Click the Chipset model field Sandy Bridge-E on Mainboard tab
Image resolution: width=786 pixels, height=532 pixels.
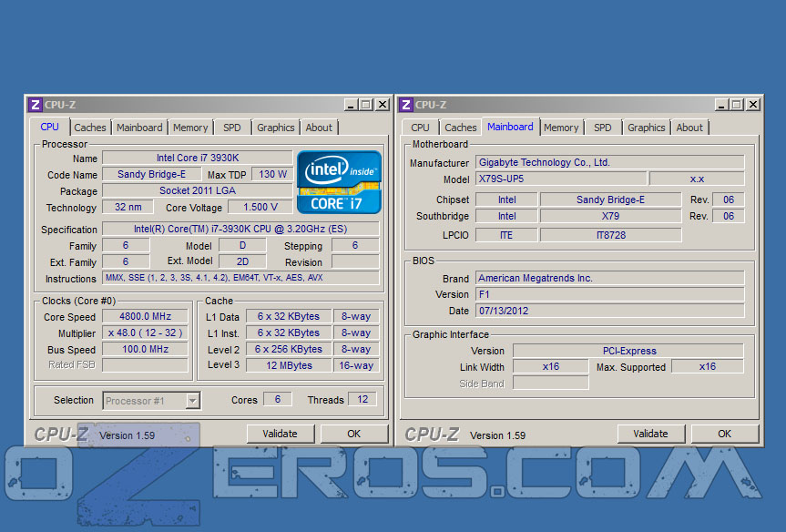point(610,199)
